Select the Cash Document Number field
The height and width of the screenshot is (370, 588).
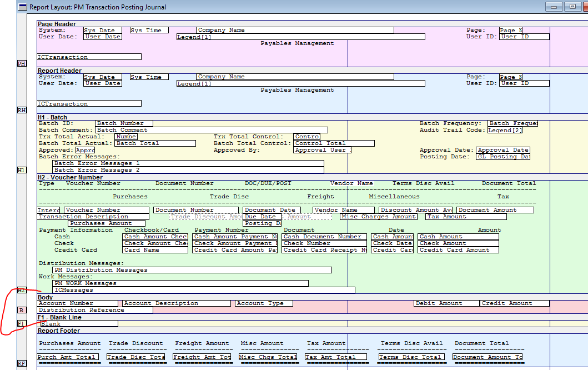324,237
